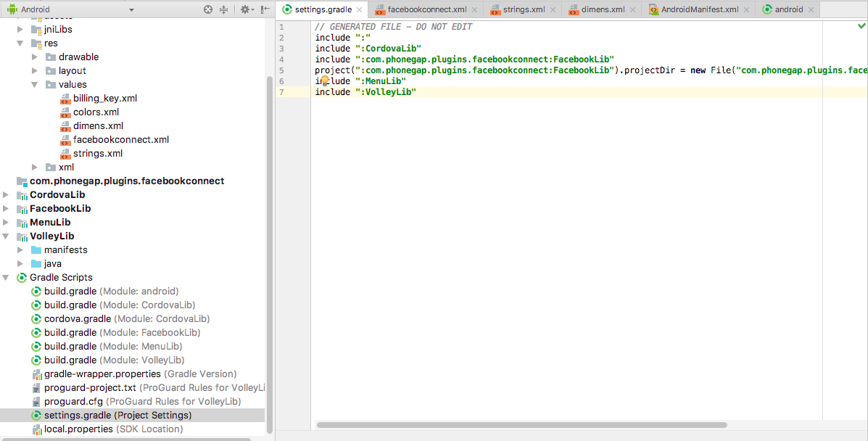Collapse the Gradle Scripts node
The image size is (868, 441).
pos(7,278)
